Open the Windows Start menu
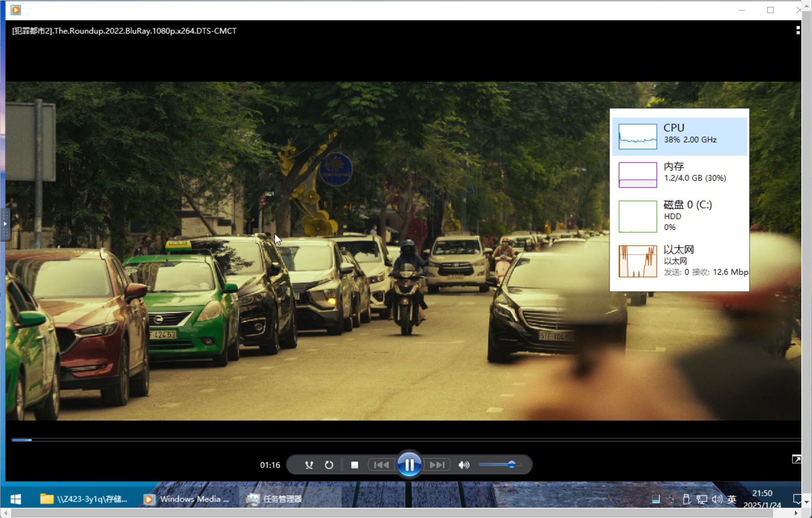Image resolution: width=812 pixels, height=518 pixels. [16, 499]
